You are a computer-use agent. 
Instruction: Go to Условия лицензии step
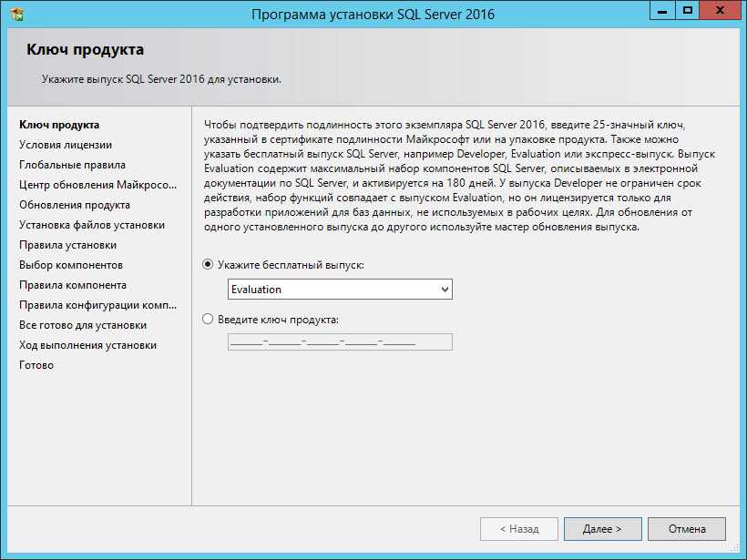point(66,145)
